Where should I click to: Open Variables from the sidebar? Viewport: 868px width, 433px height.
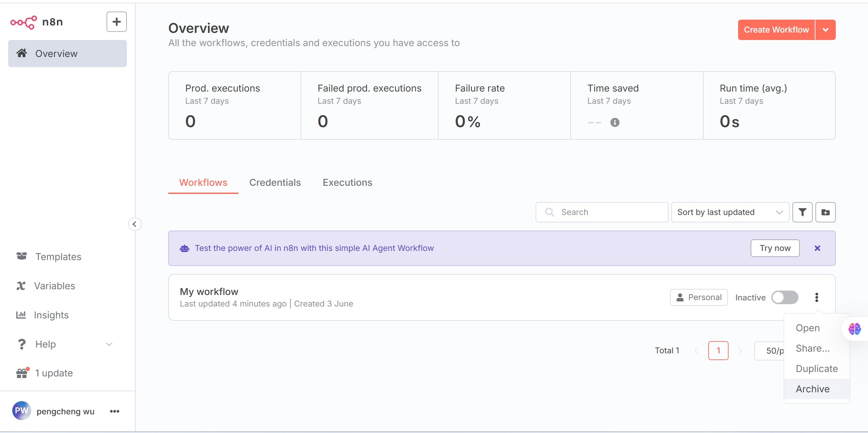pos(54,286)
